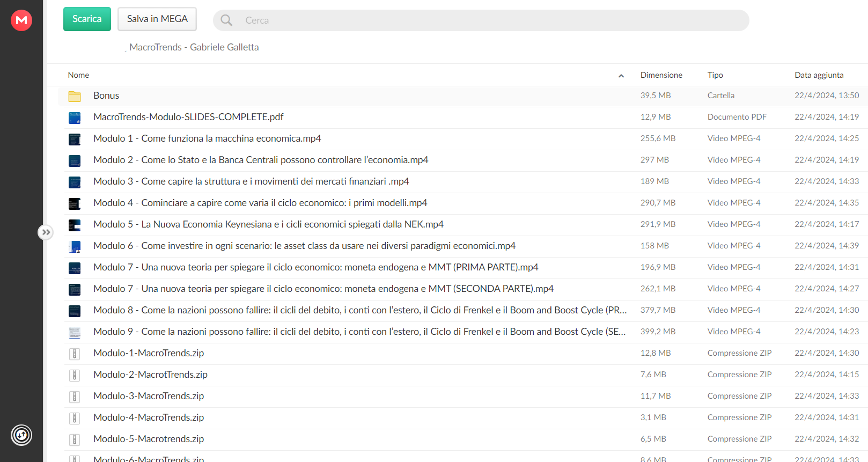The height and width of the screenshot is (462, 868).
Task: Click the 379,7 MB size cell
Action: (x=658, y=310)
